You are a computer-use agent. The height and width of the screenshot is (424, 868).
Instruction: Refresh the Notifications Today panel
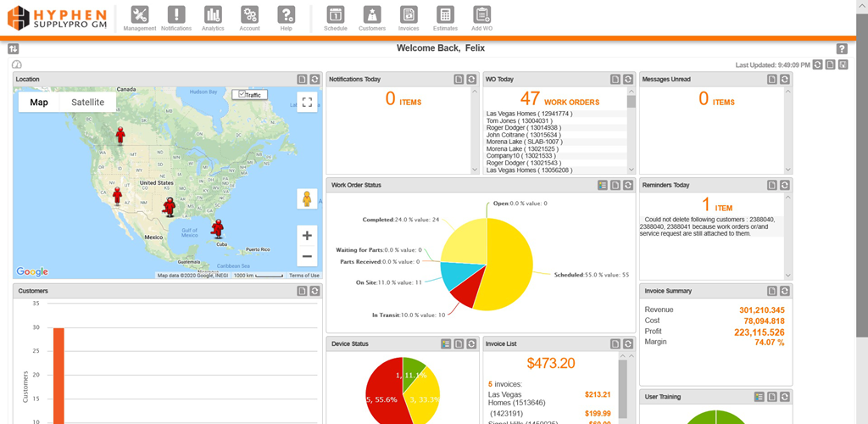[471, 79]
